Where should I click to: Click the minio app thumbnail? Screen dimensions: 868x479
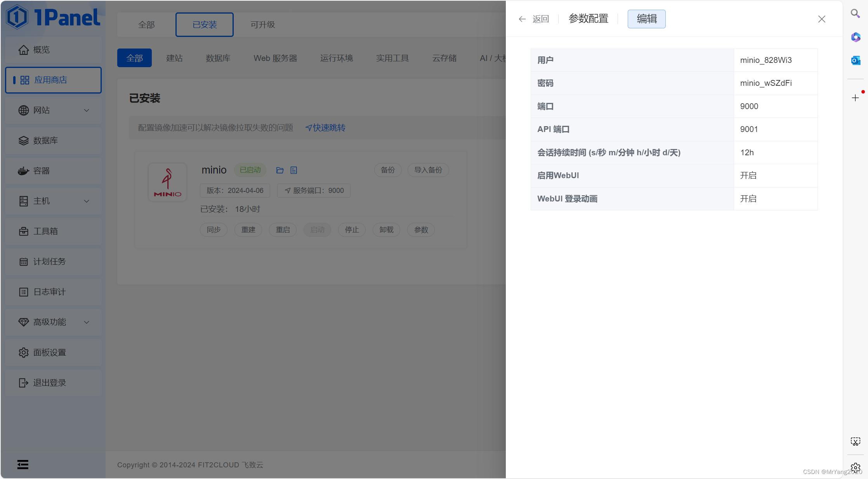[167, 182]
